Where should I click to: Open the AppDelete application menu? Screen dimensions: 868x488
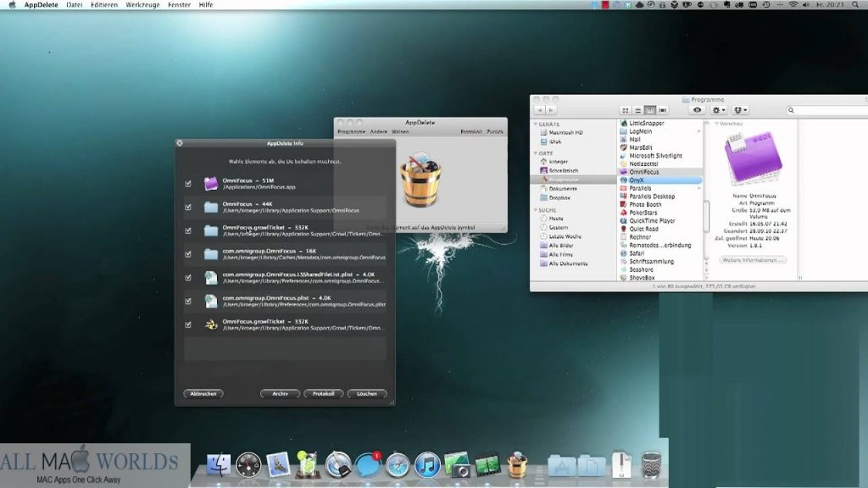[41, 4]
